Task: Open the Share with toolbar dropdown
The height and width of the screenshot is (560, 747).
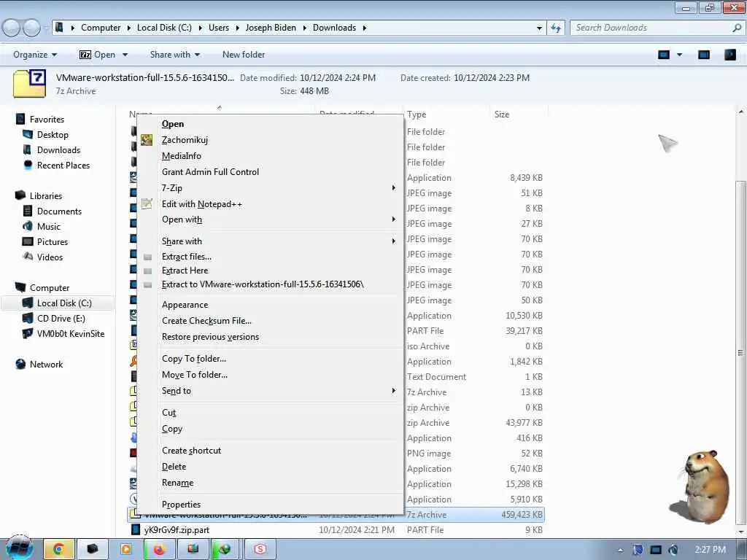Action: click(x=175, y=55)
